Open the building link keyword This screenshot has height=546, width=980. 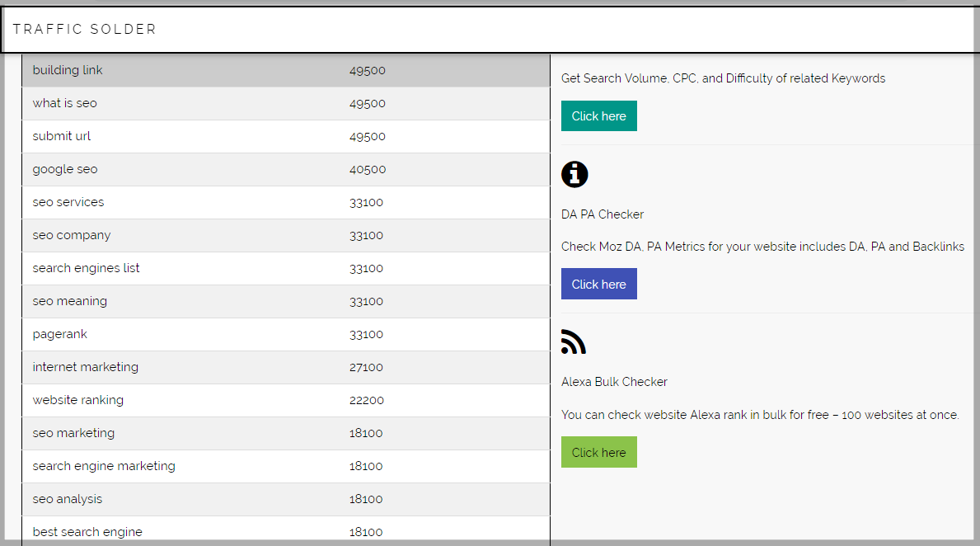pos(67,70)
